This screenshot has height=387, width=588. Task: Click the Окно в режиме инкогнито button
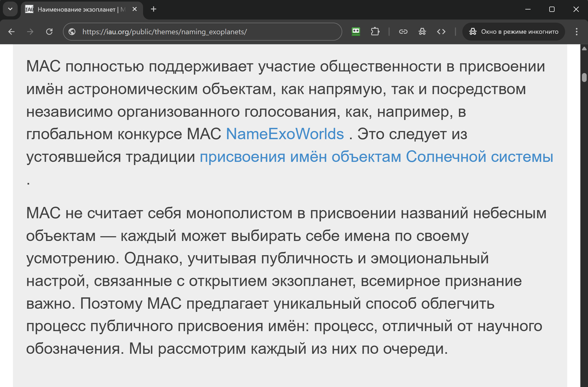pos(513,32)
